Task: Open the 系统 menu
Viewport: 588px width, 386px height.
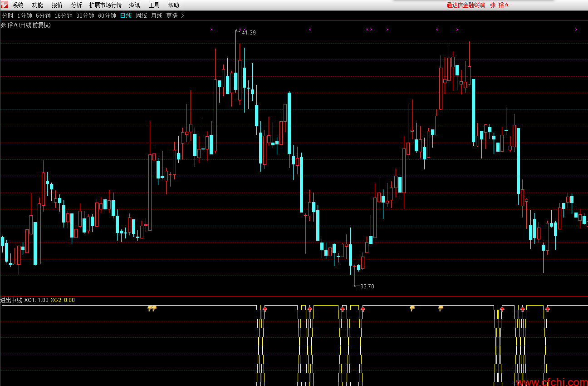Action: click(x=18, y=5)
